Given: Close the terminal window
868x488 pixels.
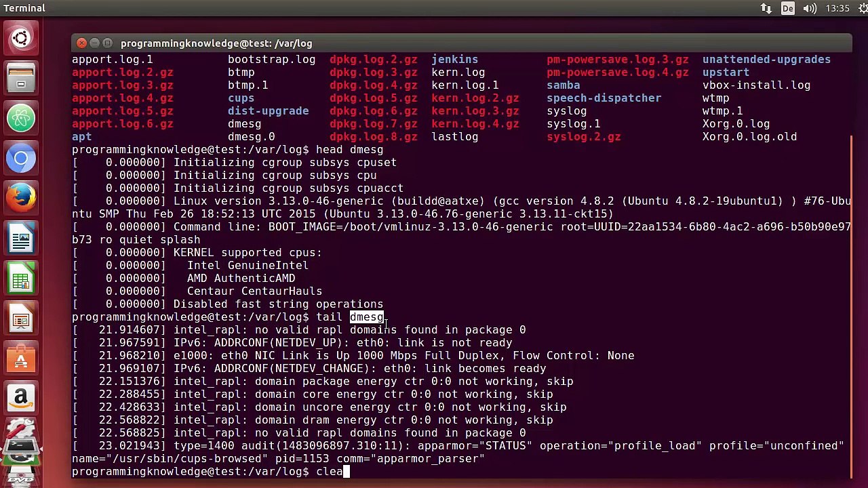Looking at the screenshot, I should tap(82, 43).
